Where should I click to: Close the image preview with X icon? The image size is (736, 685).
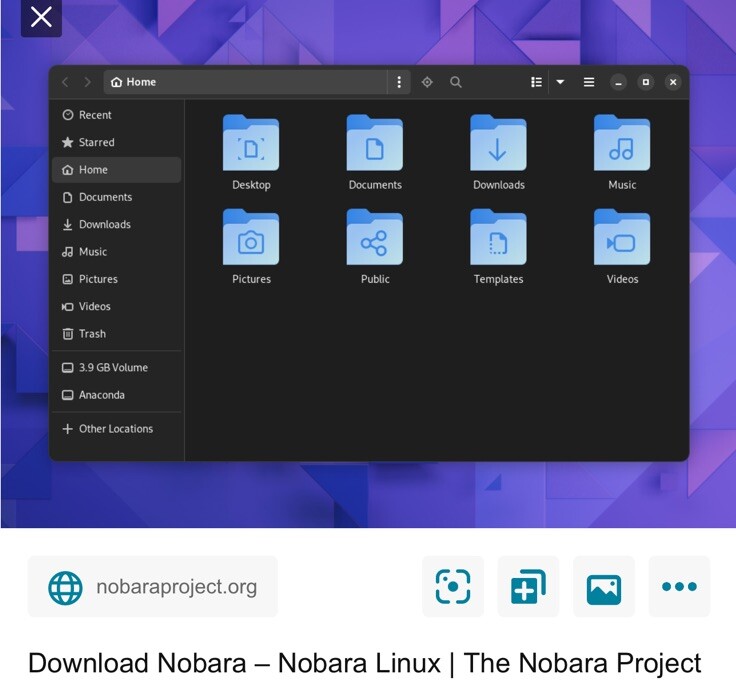[41, 17]
